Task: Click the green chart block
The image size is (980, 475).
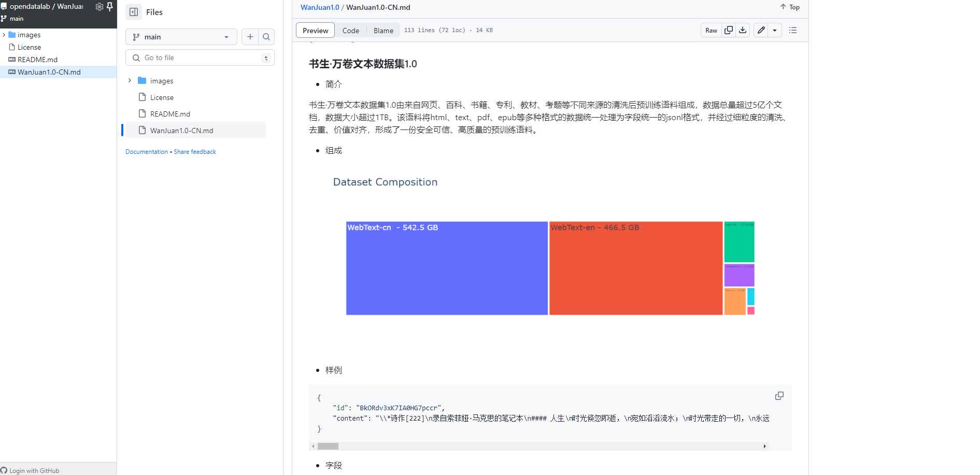Action: point(739,242)
